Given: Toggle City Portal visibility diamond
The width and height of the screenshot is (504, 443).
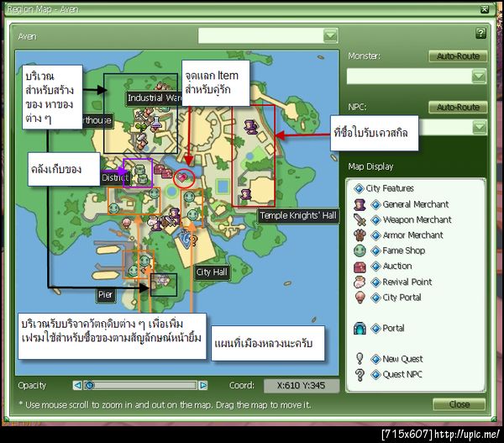Looking at the screenshot, I should (375, 298).
